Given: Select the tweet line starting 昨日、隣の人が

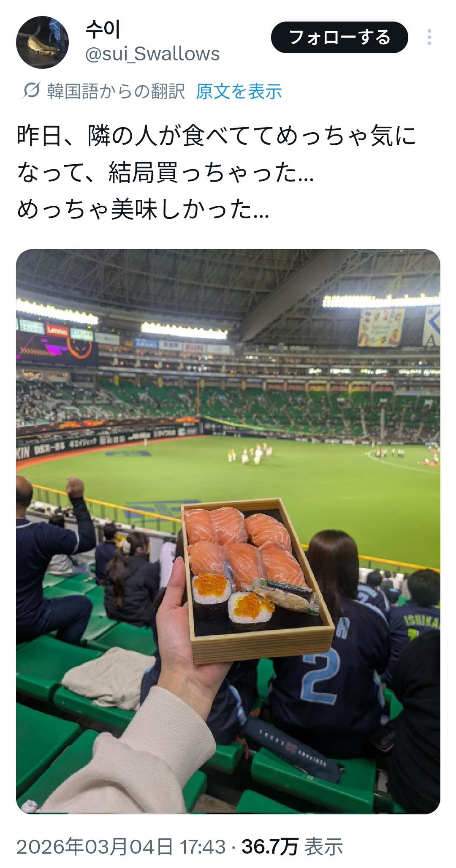Looking at the screenshot, I should 216,136.
